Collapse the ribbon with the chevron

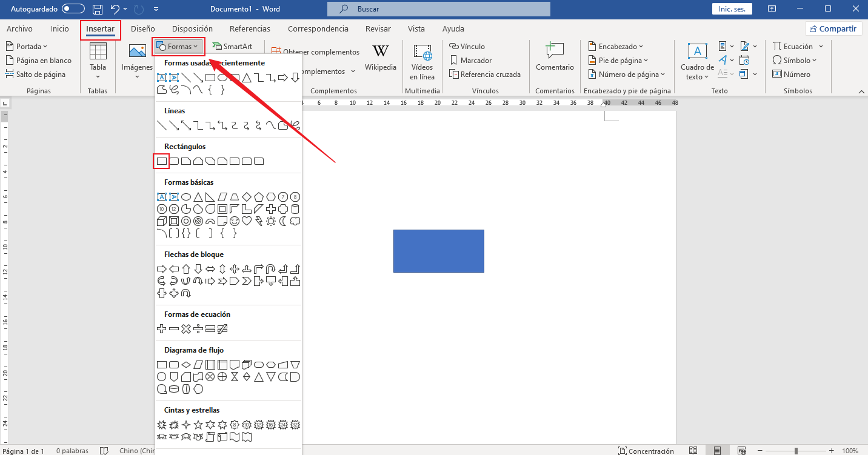[x=862, y=91]
